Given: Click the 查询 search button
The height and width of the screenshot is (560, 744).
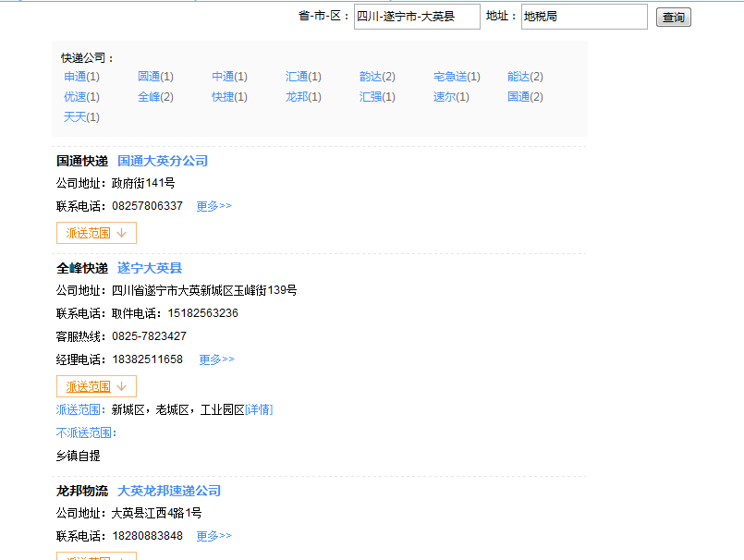Looking at the screenshot, I should [x=673, y=18].
